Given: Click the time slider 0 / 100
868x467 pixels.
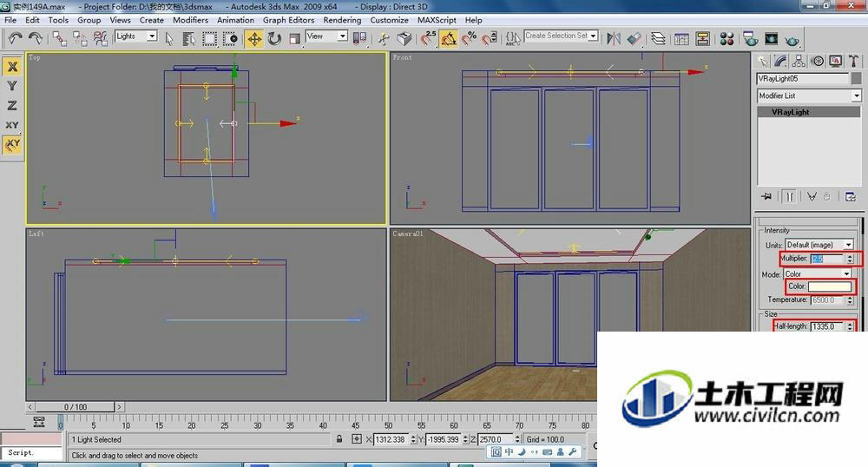Looking at the screenshot, I should pos(76,407).
